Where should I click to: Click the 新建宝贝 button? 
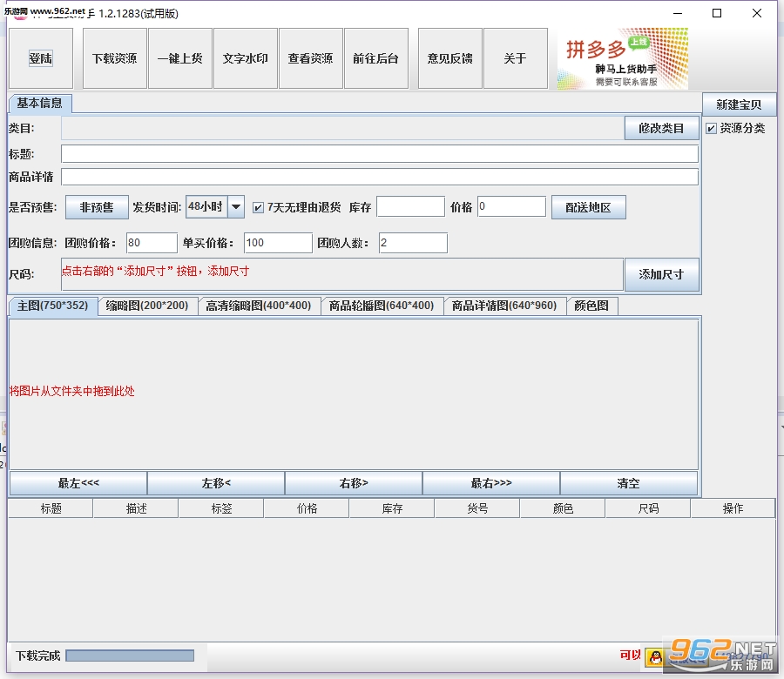[739, 104]
